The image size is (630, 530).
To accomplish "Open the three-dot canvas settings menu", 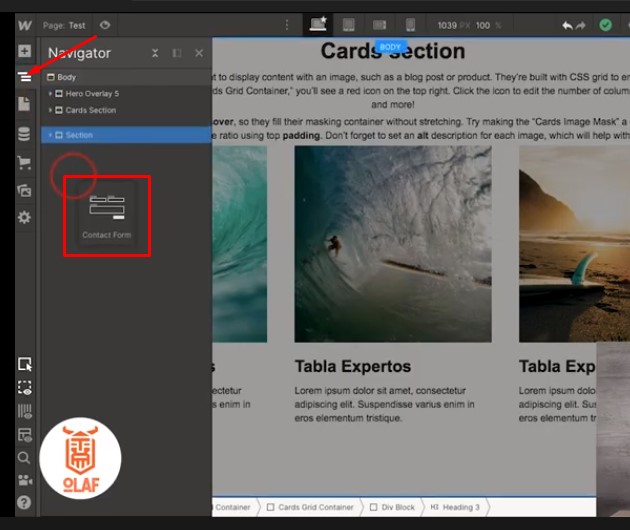I will point(287,25).
